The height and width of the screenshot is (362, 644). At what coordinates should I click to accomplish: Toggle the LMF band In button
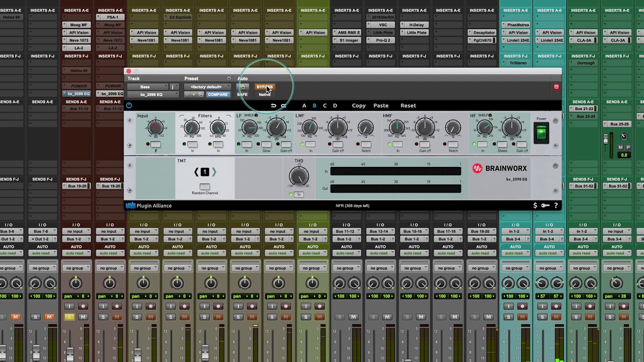[x=311, y=145]
